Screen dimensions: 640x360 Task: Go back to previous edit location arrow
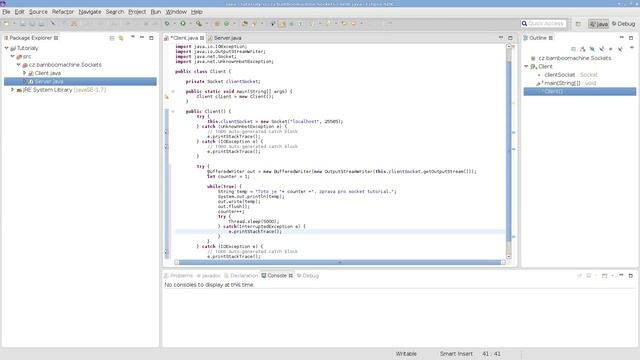pos(344,24)
